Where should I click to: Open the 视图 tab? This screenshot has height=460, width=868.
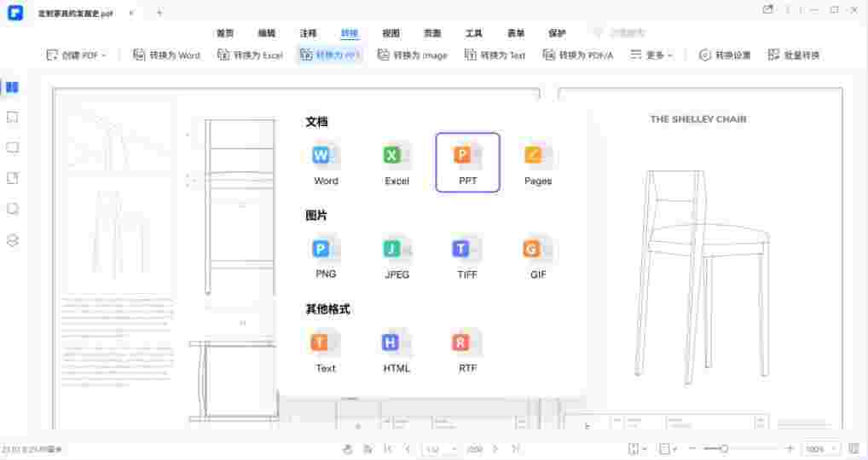pos(391,33)
